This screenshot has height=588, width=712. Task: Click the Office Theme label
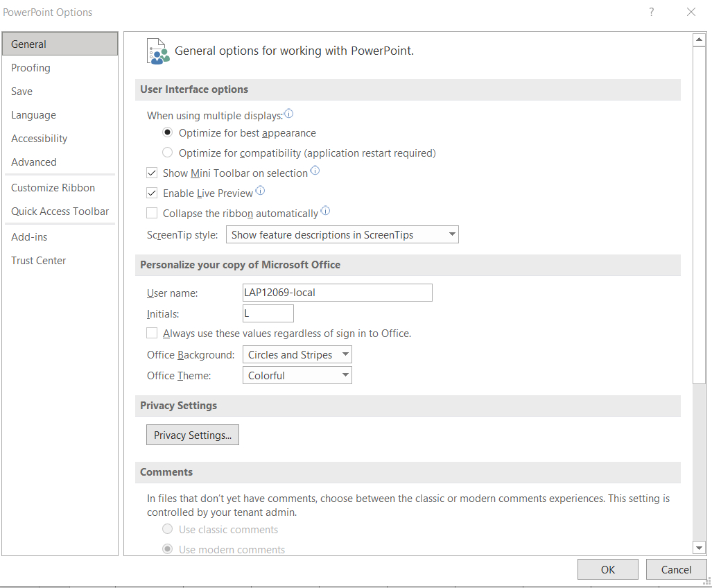(x=179, y=376)
